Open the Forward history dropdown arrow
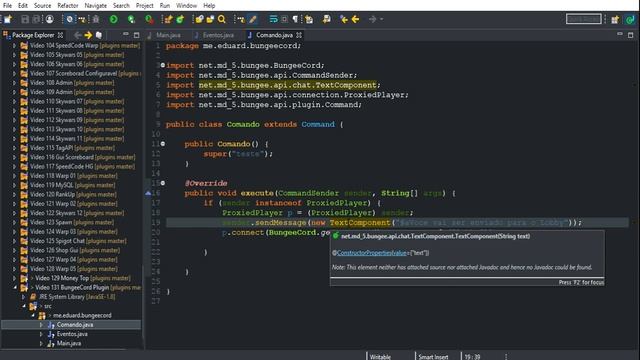The height and width of the screenshot is (360, 640). click(382, 19)
